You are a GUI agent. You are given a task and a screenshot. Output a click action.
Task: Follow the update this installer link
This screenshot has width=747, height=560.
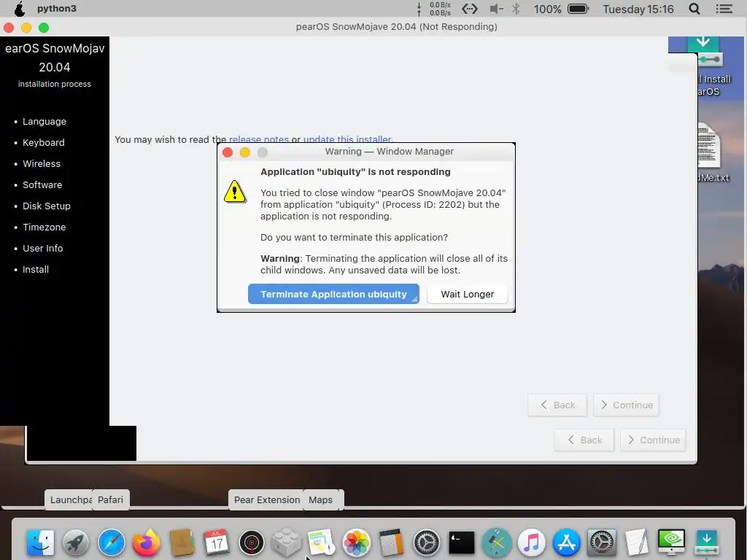pos(347,139)
